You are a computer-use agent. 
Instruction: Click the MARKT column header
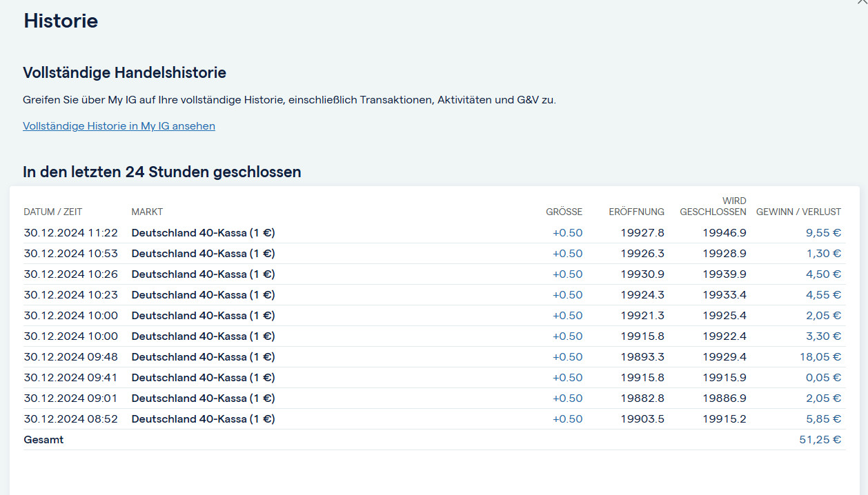tap(147, 212)
